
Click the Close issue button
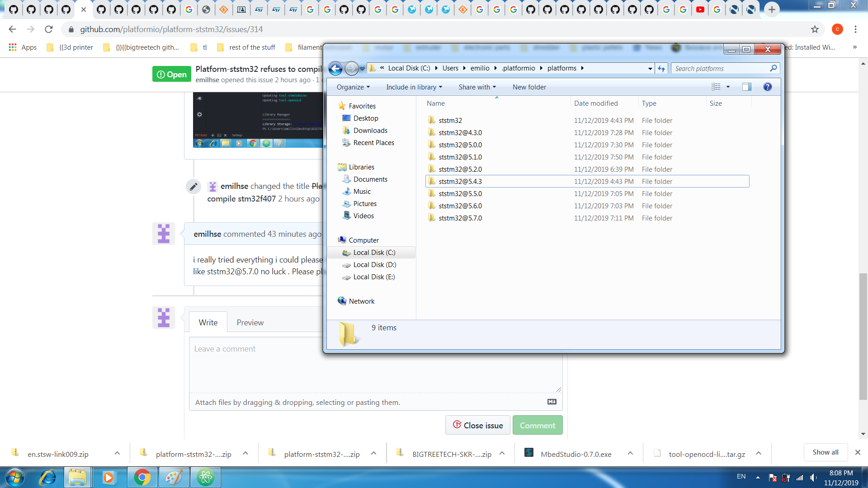pos(477,425)
